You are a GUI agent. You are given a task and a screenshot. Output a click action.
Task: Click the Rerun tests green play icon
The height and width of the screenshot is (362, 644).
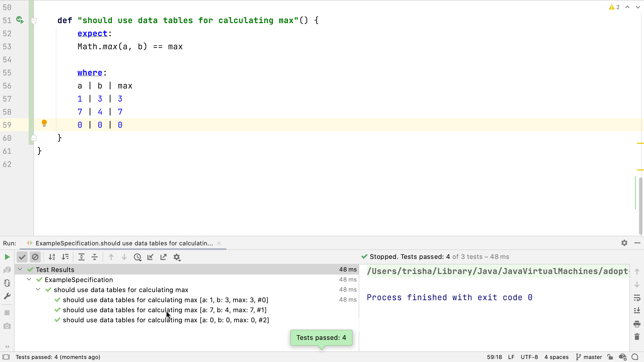(x=7, y=257)
